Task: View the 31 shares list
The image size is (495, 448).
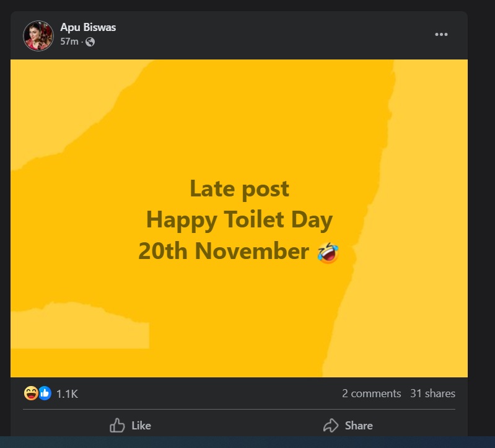Action: (x=432, y=393)
